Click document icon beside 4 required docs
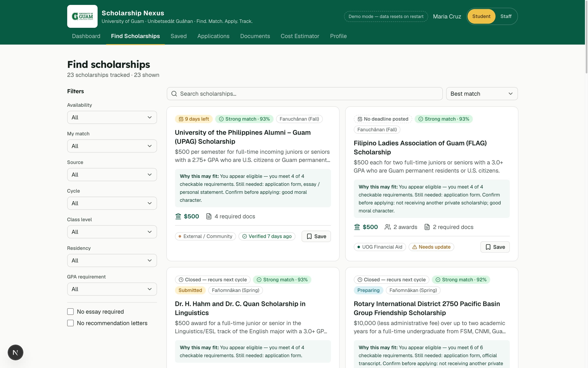The height and width of the screenshot is (368, 588). tap(209, 216)
